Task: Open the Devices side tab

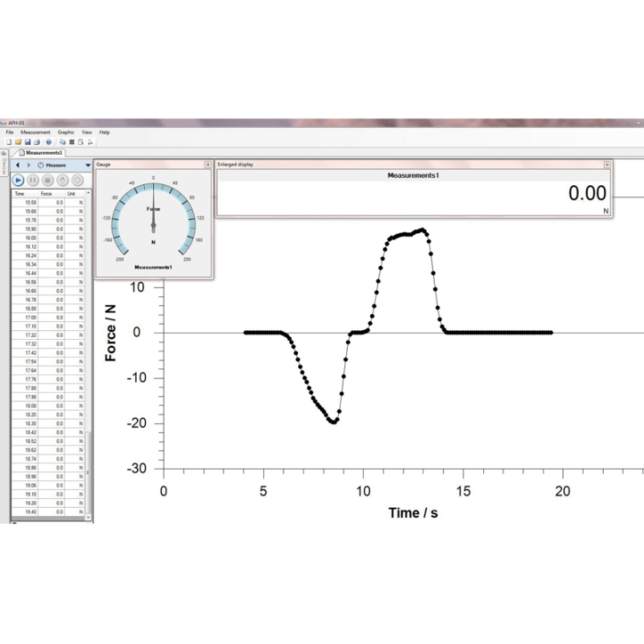Action: click(4, 164)
